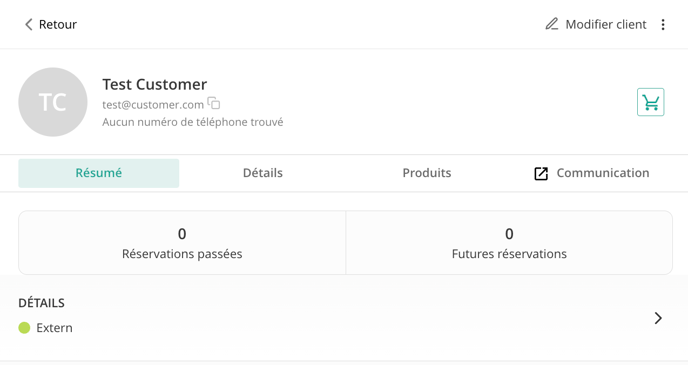Open the Communication tab
Screen dimensions: 688x365
click(591, 173)
